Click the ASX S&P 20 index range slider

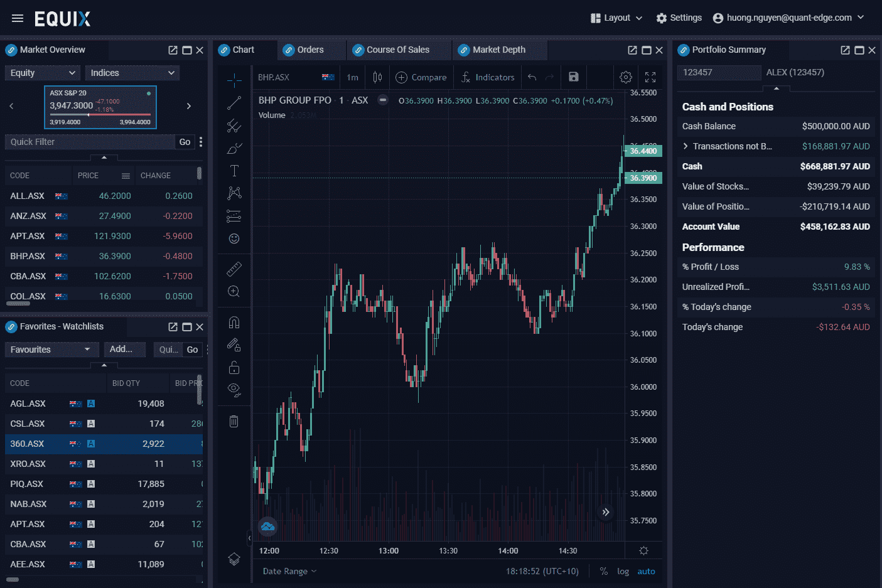(x=100, y=115)
